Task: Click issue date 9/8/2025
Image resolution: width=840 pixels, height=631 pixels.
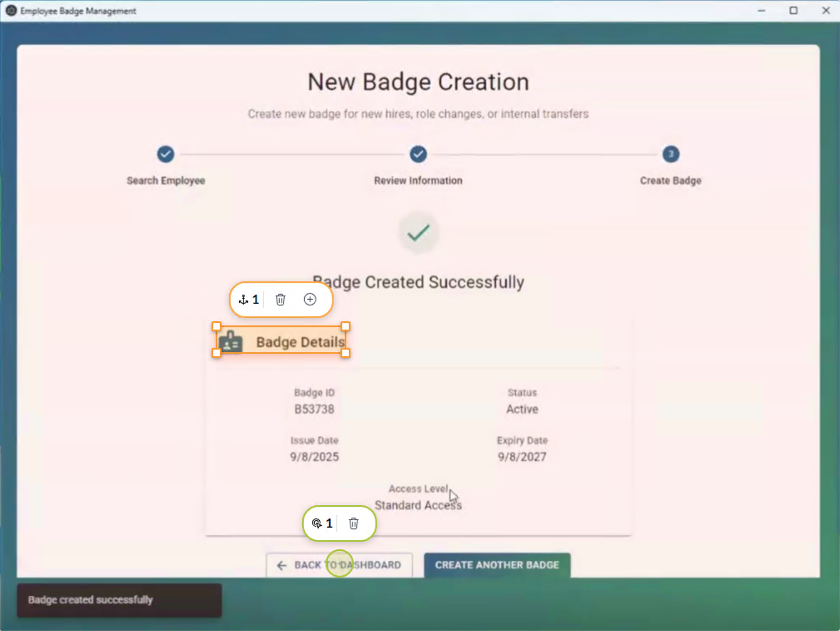Action: tap(314, 457)
